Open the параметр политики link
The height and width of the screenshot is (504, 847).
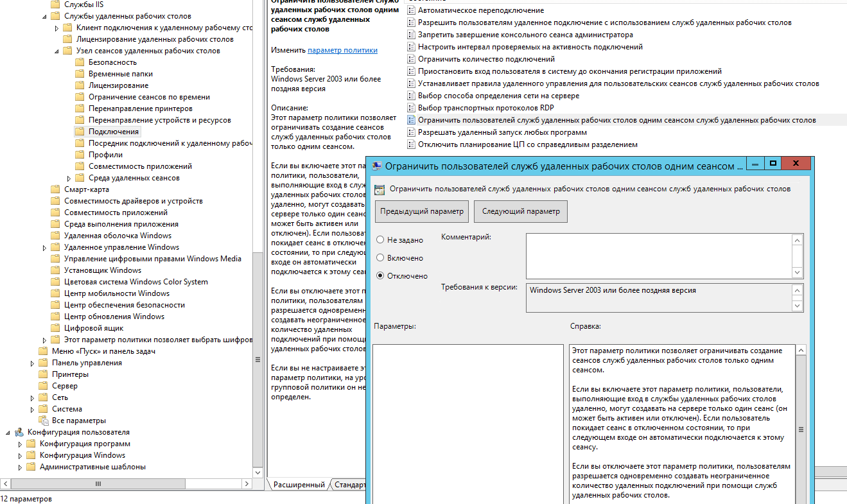click(x=342, y=50)
